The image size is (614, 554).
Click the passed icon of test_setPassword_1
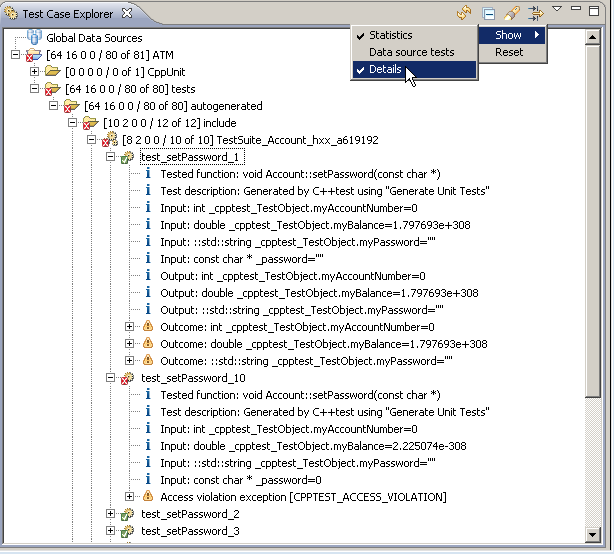point(127,157)
